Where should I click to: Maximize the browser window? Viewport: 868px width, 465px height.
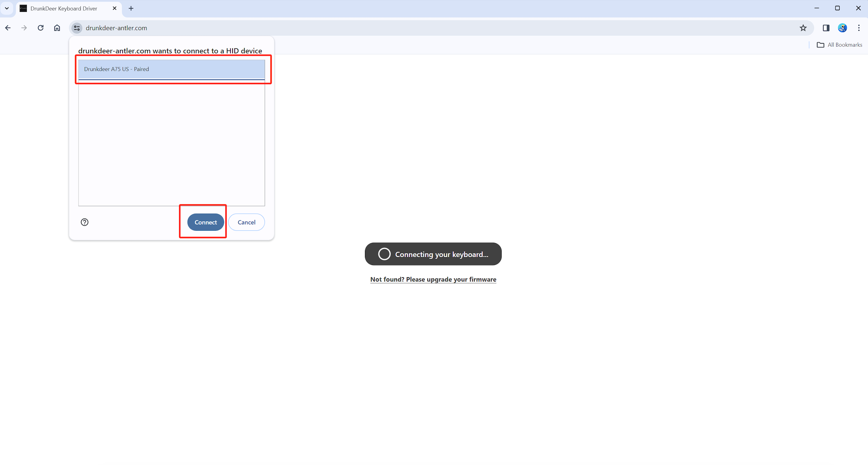[x=838, y=8]
